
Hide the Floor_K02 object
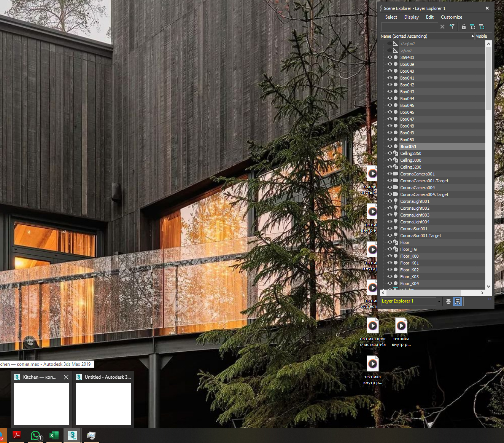[390, 269]
